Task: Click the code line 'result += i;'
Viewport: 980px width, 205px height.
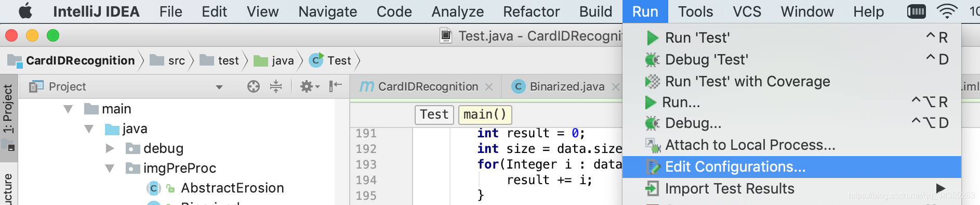Action: 549,180
